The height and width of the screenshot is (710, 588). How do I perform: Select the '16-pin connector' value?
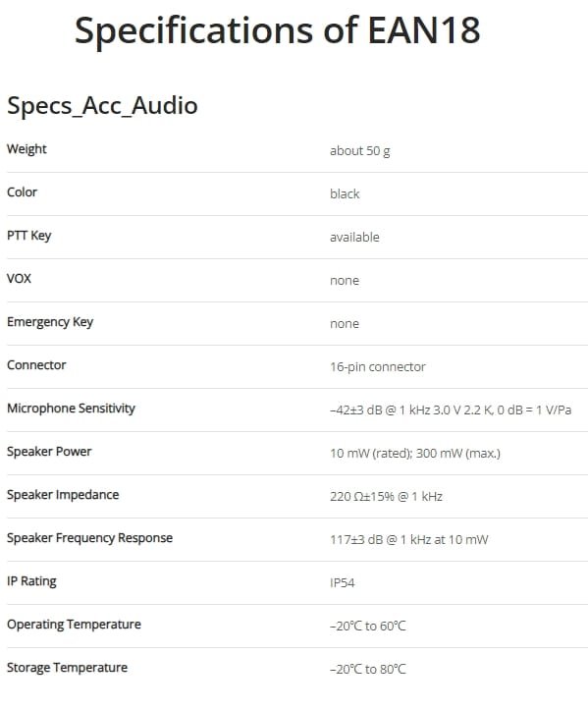(378, 366)
